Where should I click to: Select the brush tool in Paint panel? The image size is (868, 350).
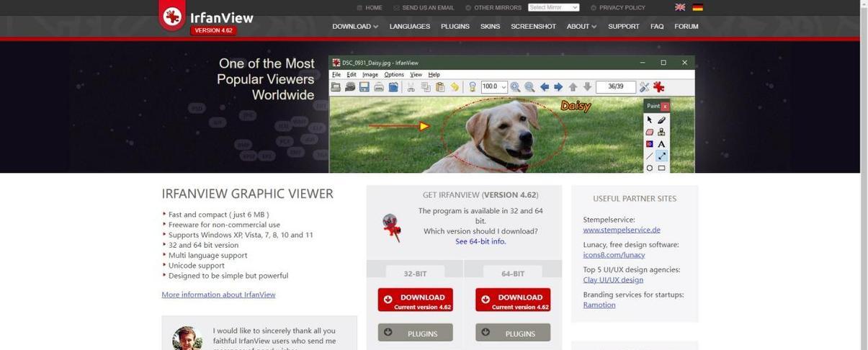(661, 120)
